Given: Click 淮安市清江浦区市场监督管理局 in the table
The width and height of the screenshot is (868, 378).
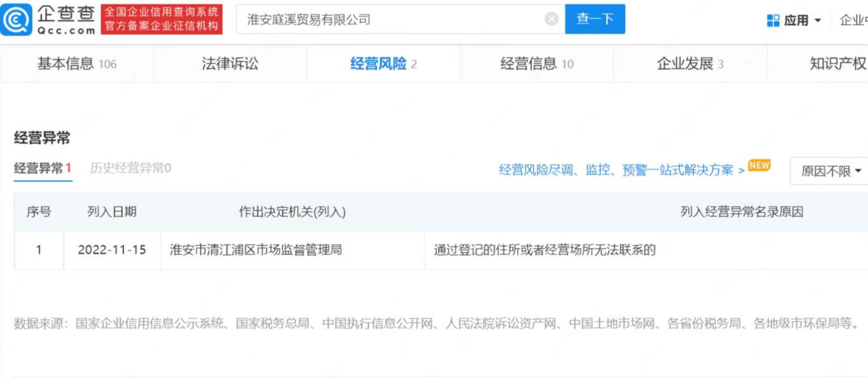Looking at the screenshot, I should [256, 250].
